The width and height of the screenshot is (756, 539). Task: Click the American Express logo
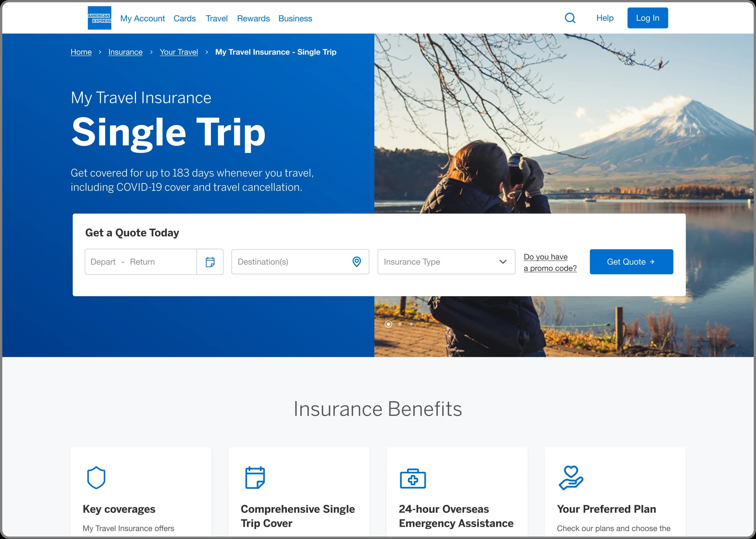coord(99,18)
